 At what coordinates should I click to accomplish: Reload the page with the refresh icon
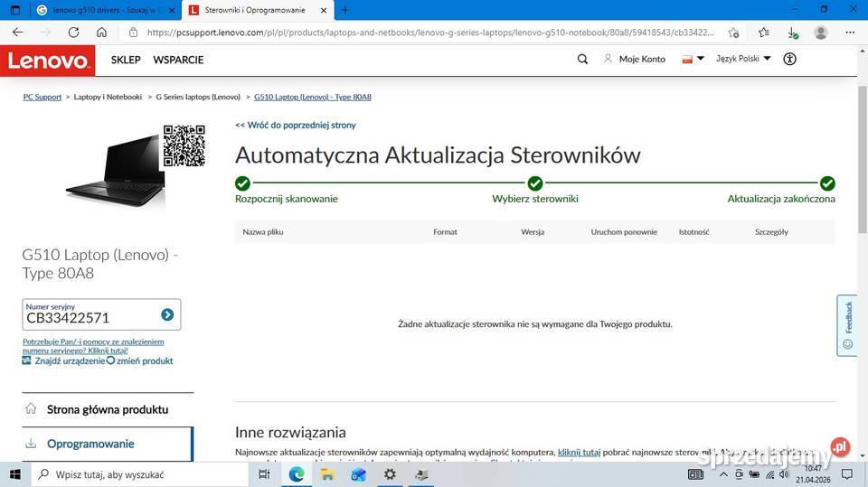pos(73,33)
